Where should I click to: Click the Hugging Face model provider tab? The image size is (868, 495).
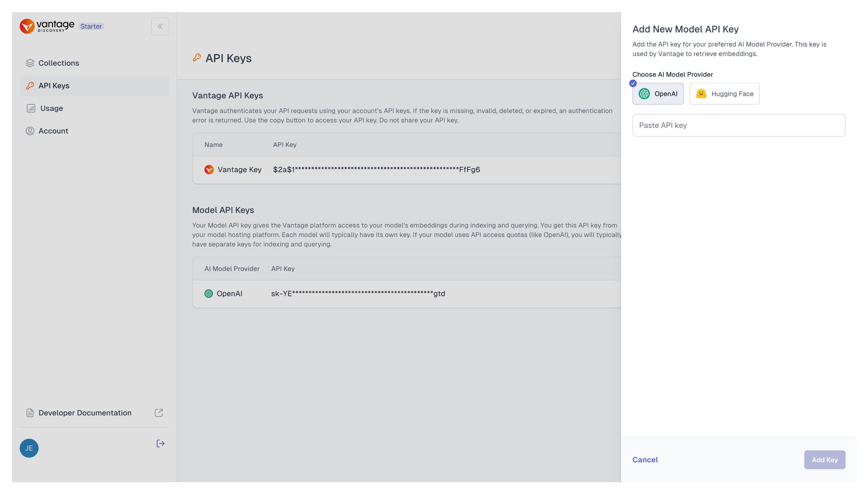point(724,94)
